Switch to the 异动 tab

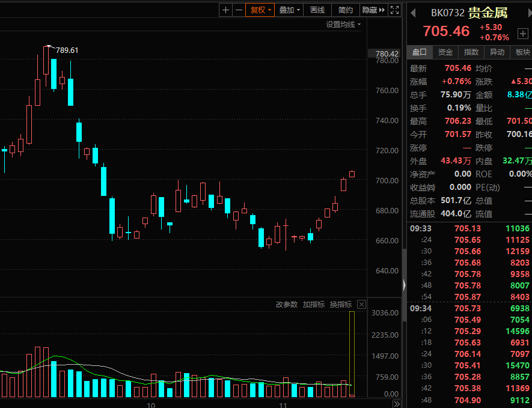tap(497, 52)
